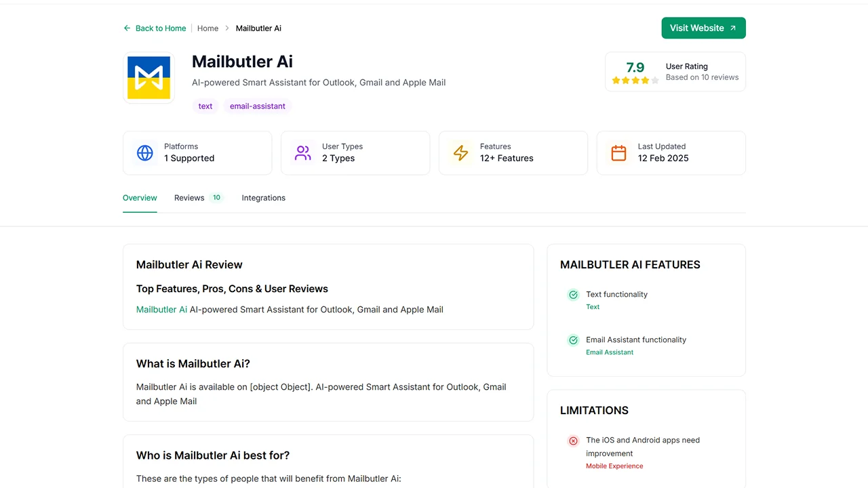Click the back arrow icon near Back to Home
Image resolution: width=868 pixels, height=488 pixels.
[x=127, y=28]
